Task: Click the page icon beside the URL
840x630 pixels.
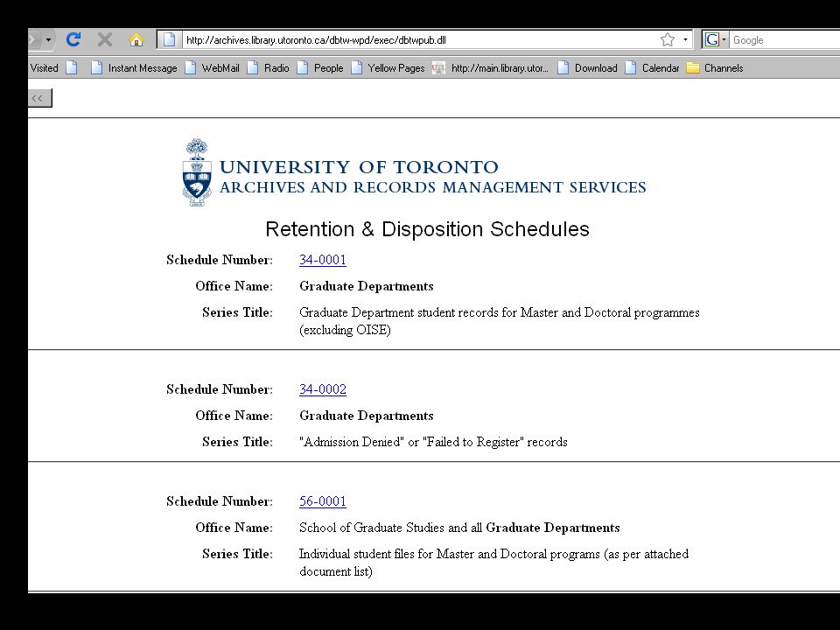Action: point(169,39)
